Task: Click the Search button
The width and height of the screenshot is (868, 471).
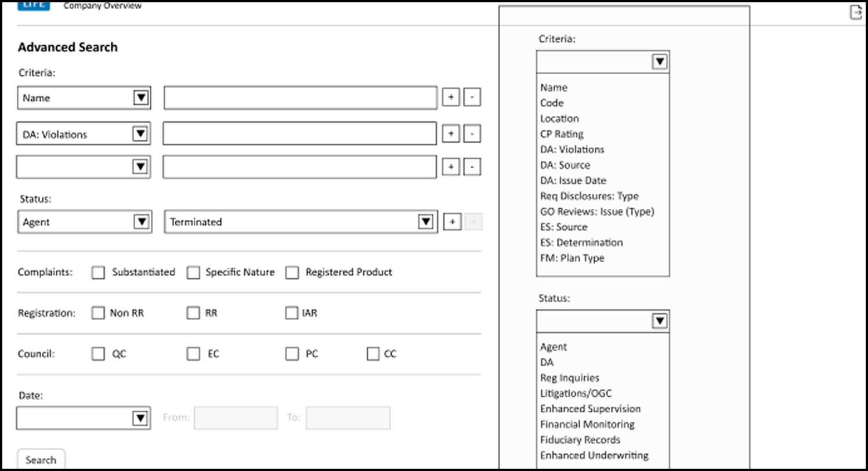Action: click(x=41, y=459)
